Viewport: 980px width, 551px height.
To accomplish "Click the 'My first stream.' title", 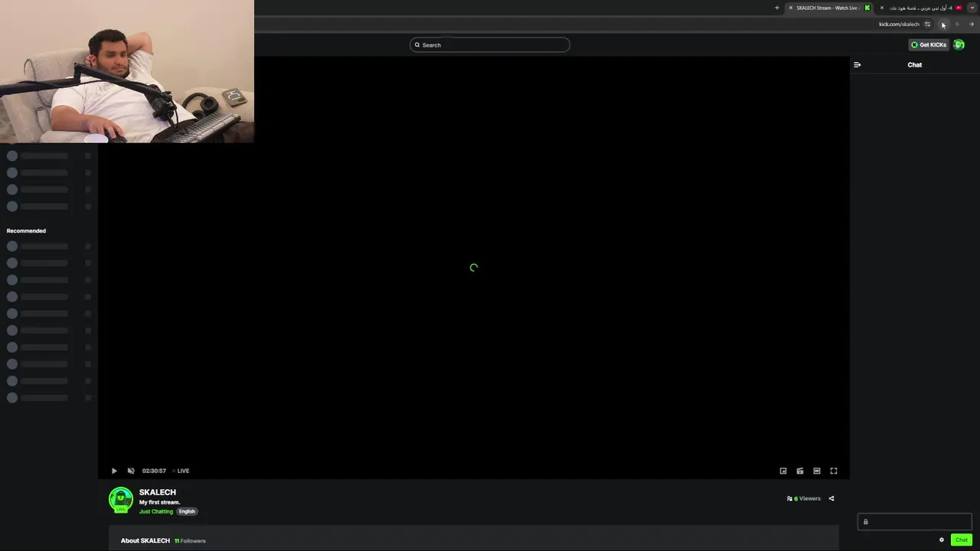I will 159,502.
